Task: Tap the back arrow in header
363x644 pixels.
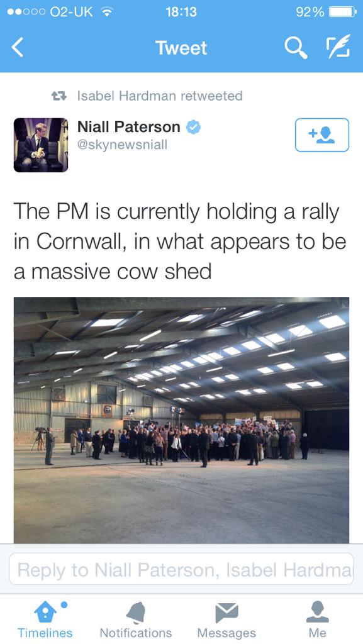Action: tap(18, 47)
